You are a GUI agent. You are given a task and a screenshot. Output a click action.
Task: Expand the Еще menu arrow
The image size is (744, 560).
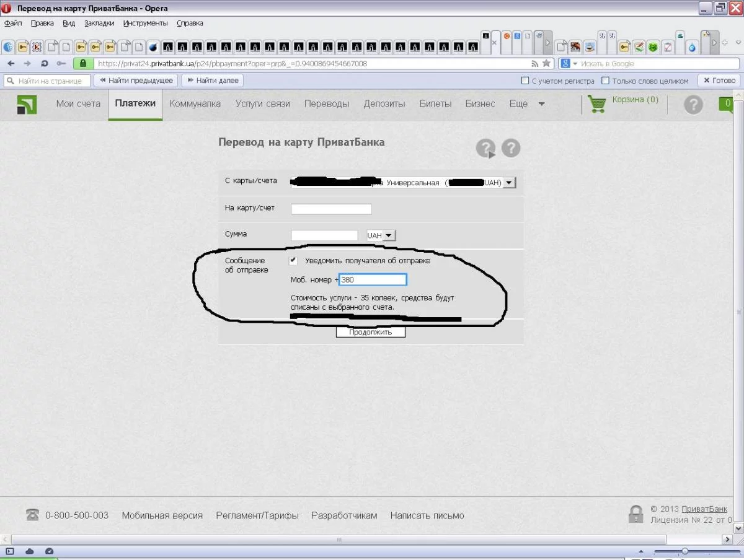(541, 104)
